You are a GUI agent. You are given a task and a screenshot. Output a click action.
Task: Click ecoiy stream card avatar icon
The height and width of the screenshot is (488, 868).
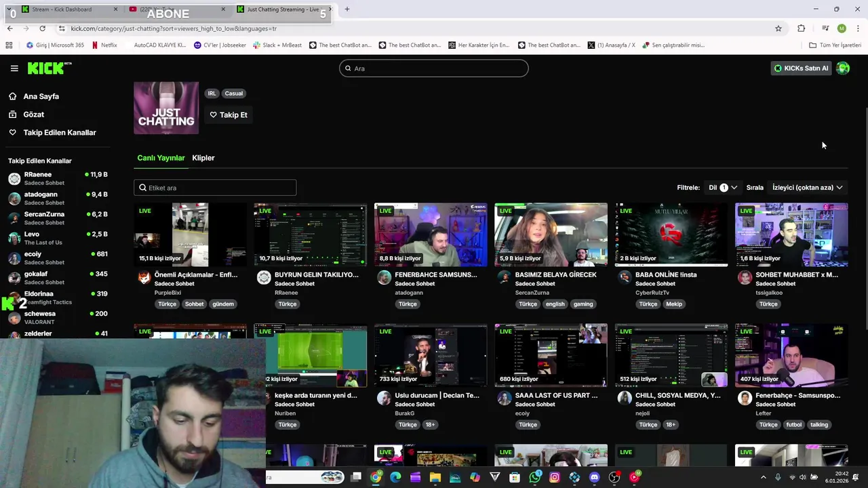504,398
